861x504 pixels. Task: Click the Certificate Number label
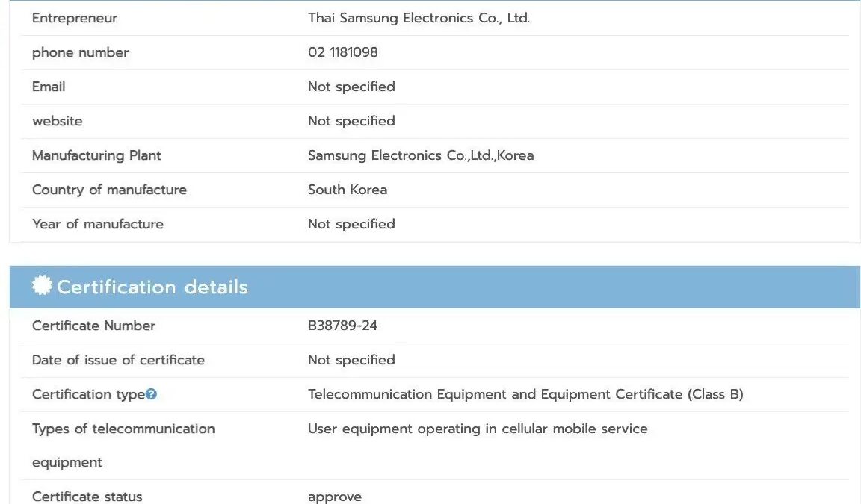click(x=93, y=326)
